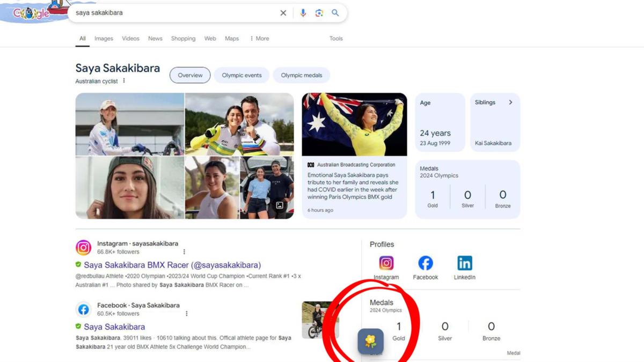Select the All results tab
The width and height of the screenshot is (644, 362).
tap(83, 39)
